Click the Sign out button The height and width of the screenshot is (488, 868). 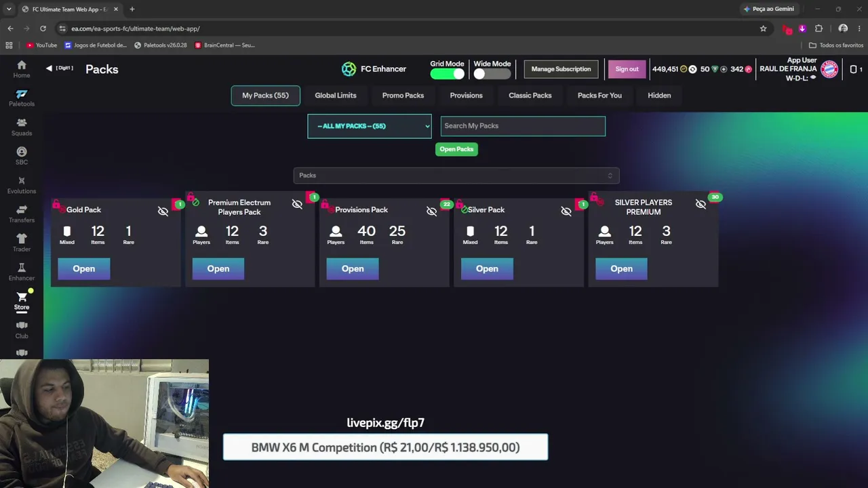(x=627, y=69)
